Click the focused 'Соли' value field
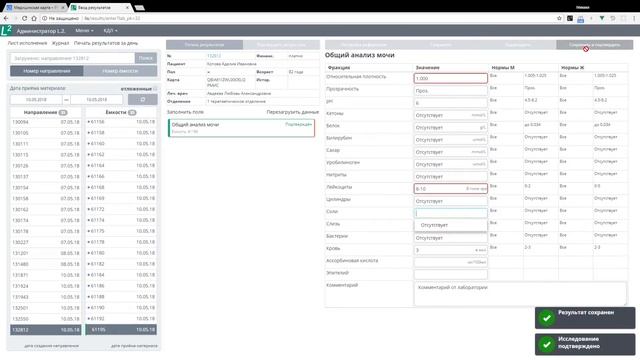This screenshot has width=640, height=360. coord(451,213)
